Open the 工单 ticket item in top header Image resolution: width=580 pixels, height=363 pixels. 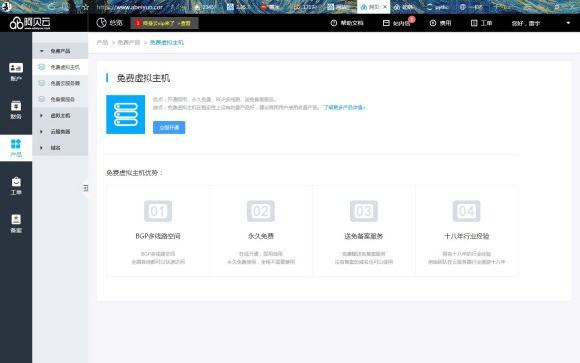pyautogui.click(x=481, y=23)
